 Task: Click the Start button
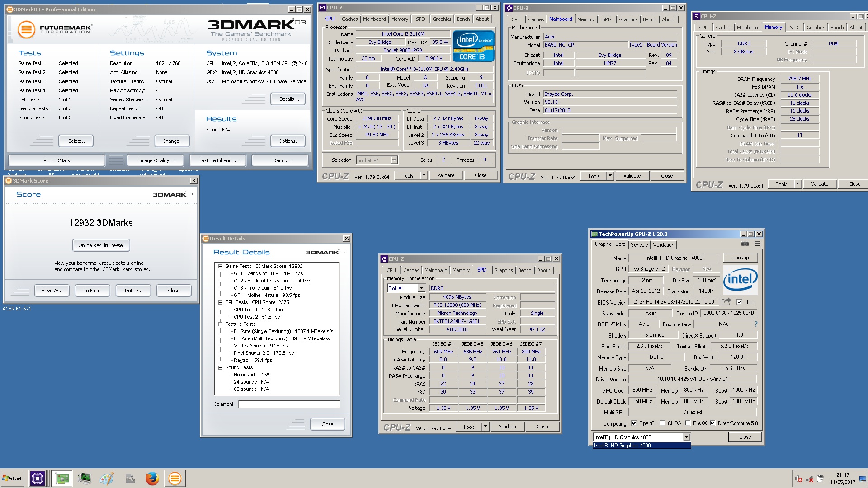pos(13,479)
